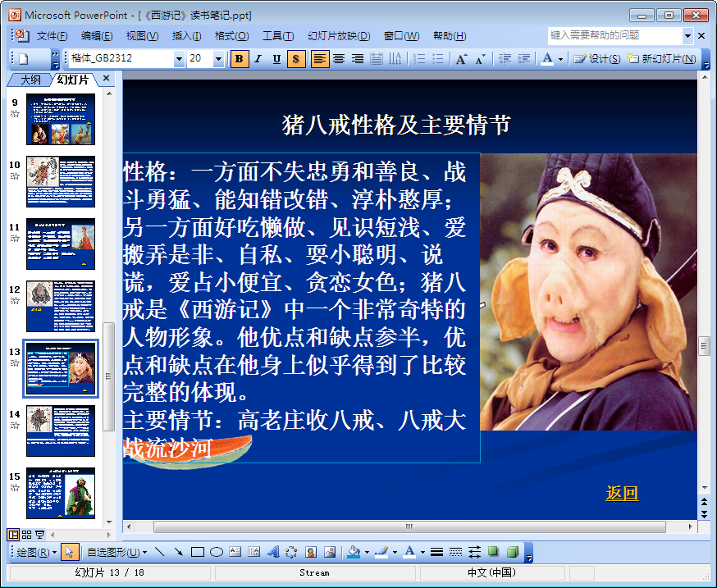This screenshot has width=717, height=588.
Task: Center align the text
Action: click(x=339, y=58)
